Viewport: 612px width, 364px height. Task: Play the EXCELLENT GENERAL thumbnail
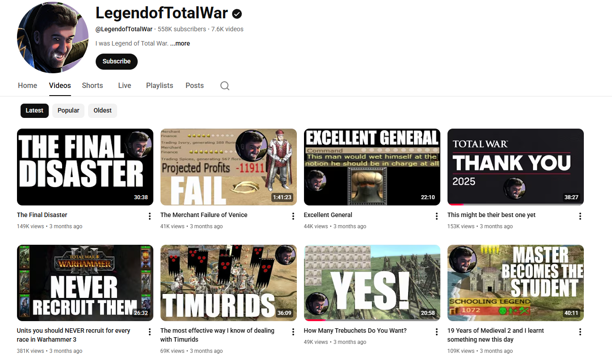click(x=372, y=167)
